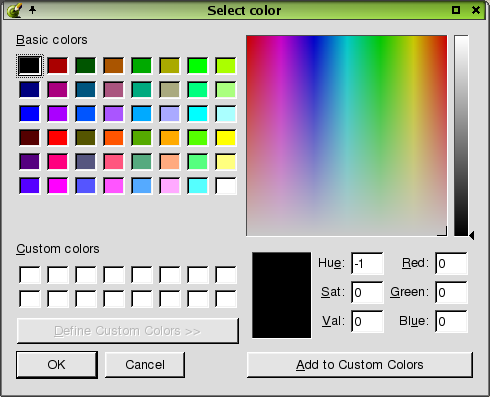
Task: Click the pin icon in title bar
Action: [32, 10]
